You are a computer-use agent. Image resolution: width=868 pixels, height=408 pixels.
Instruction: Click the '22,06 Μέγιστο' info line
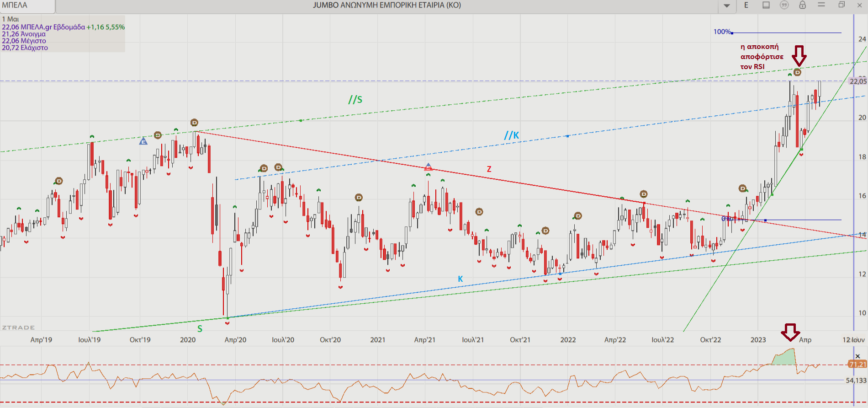(x=24, y=41)
